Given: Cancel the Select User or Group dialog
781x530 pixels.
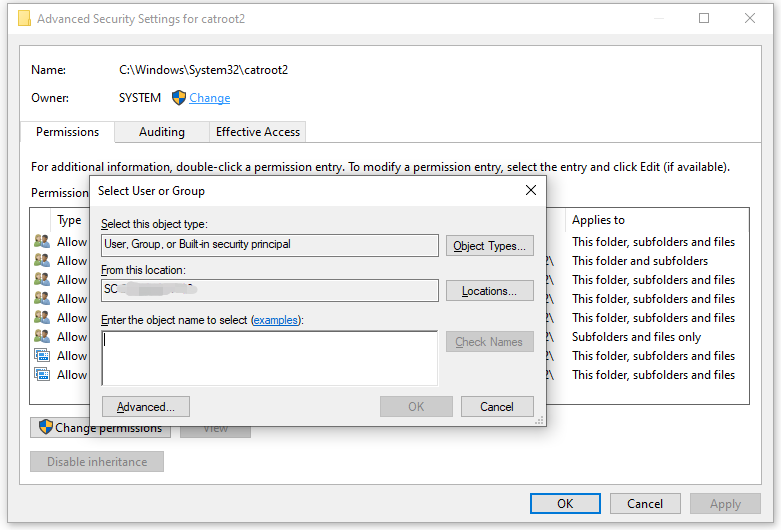Looking at the screenshot, I should (x=497, y=407).
